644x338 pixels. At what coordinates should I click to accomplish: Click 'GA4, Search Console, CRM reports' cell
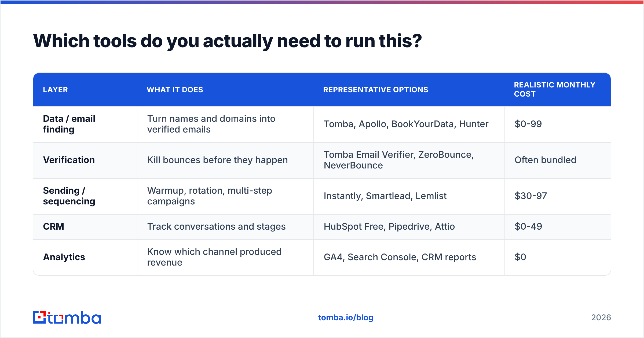tap(409, 258)
